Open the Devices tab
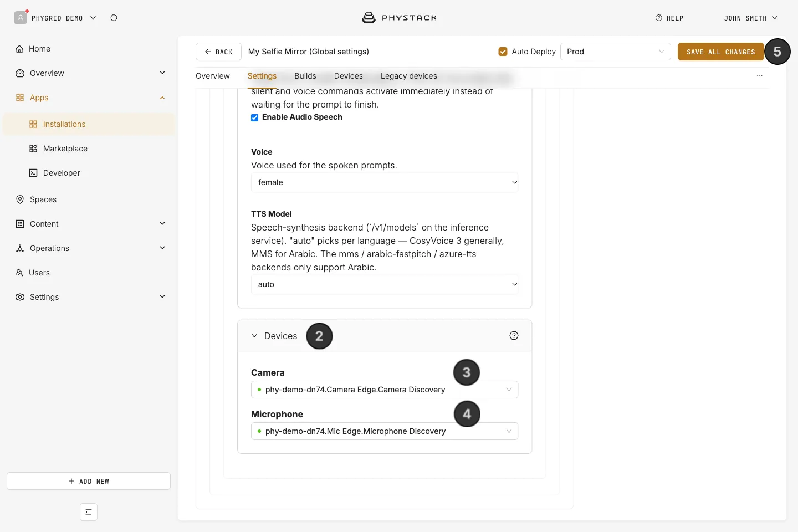 349,76
